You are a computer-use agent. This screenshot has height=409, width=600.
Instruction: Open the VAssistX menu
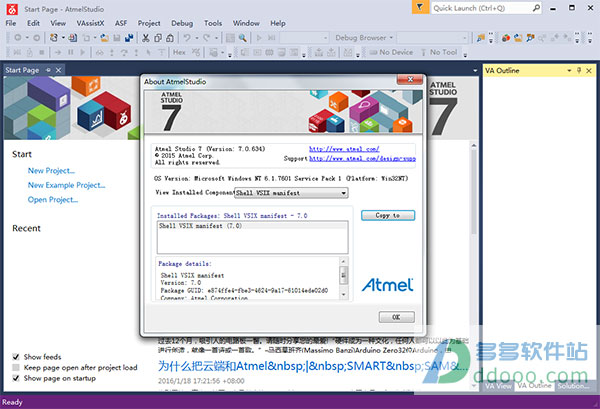(x=90, y=23)
